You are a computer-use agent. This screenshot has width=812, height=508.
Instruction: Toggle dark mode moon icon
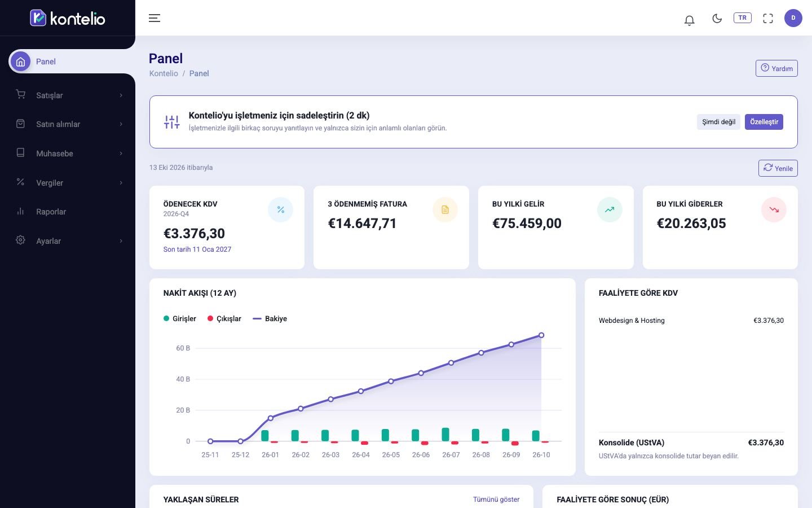[x=717, y=18]
